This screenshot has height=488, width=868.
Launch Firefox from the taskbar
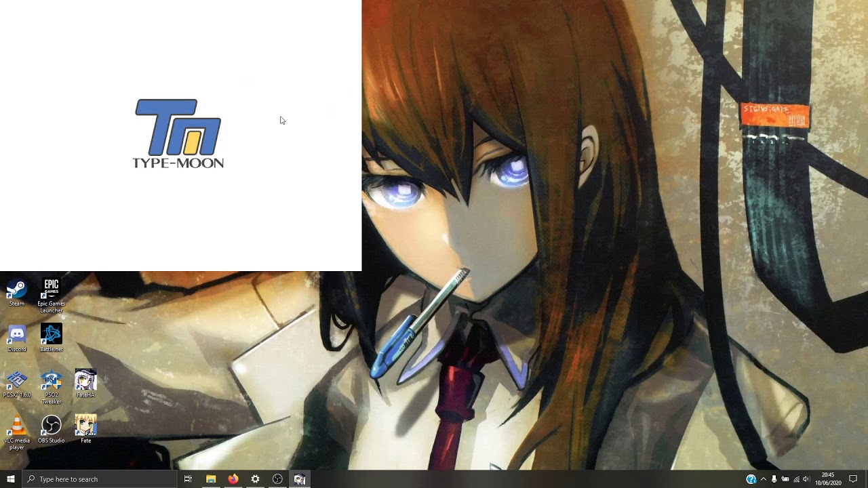click(x=233, y=479)
